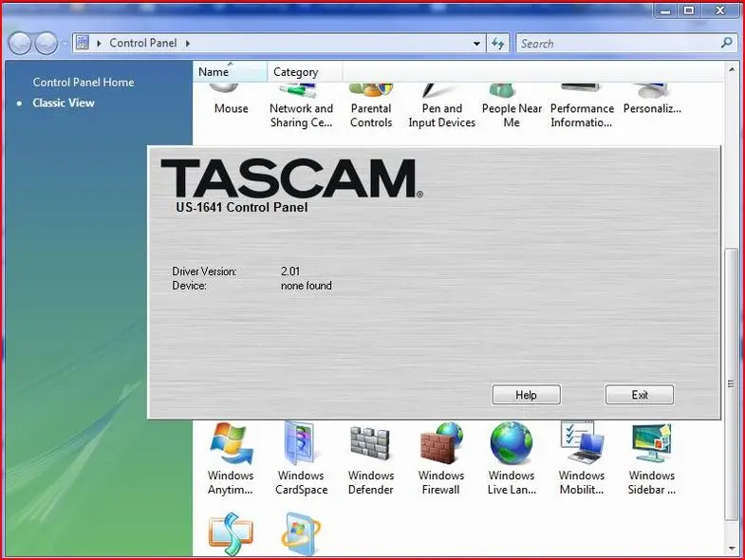
Task: Open the Windows Anytime Upgrade icon
Action: pyautogui.click(x=231, y=458)
